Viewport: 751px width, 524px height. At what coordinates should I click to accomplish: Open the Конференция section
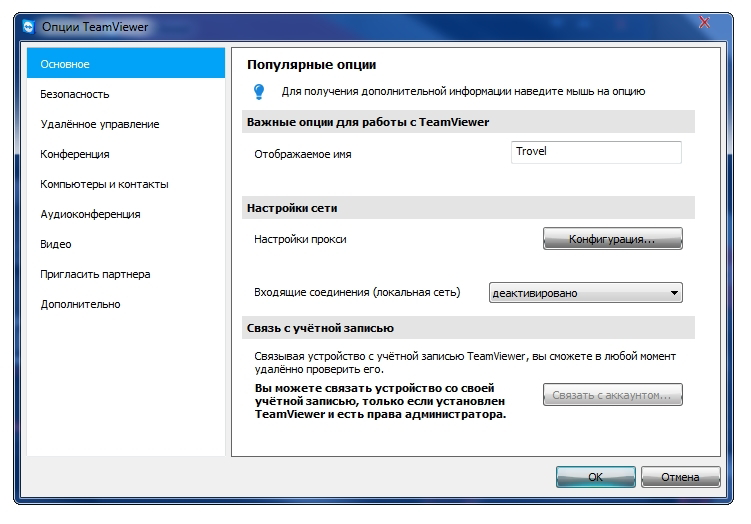click(126, 154)
